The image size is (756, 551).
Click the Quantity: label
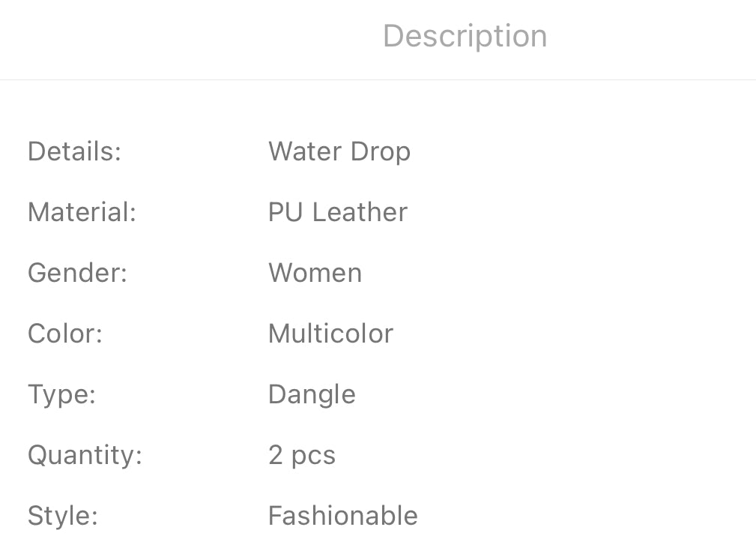click(x=85, y=455)
